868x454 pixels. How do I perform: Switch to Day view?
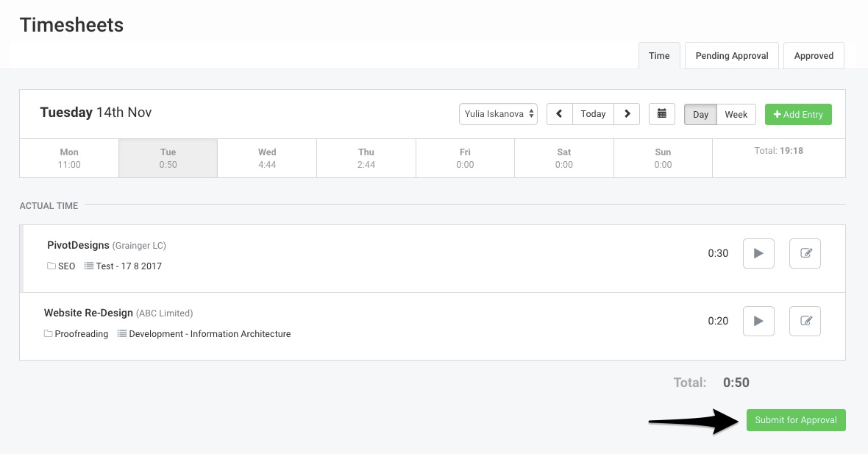pyautogui.click(x=700, y=114)
